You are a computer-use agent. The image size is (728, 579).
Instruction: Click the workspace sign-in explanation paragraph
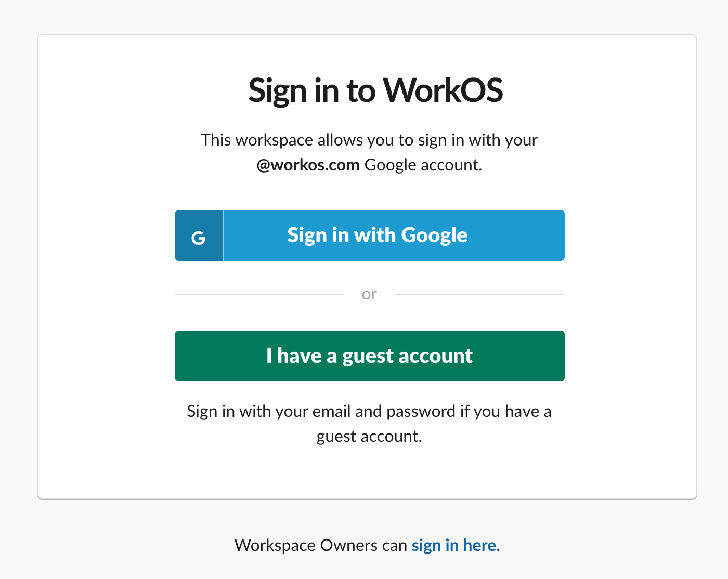(369, 152)
